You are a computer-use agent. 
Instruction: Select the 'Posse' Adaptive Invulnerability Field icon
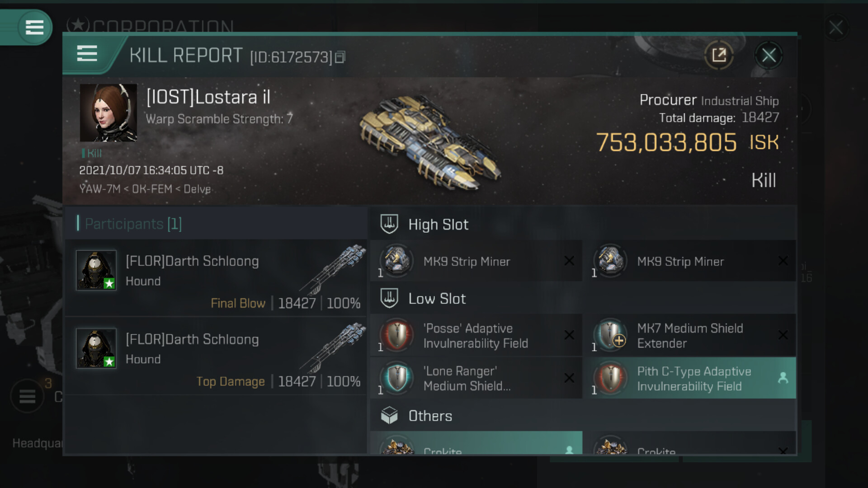click(x=396, y=335)
